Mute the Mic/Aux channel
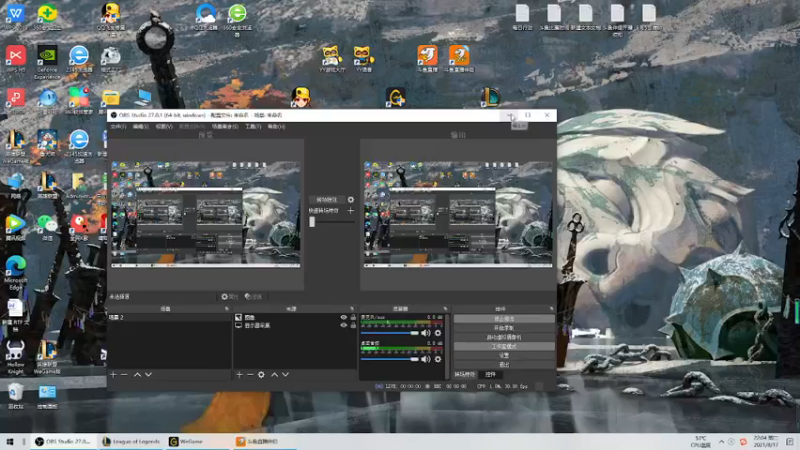The width and height of the screenshot is (800, 450). coord(426,333)
